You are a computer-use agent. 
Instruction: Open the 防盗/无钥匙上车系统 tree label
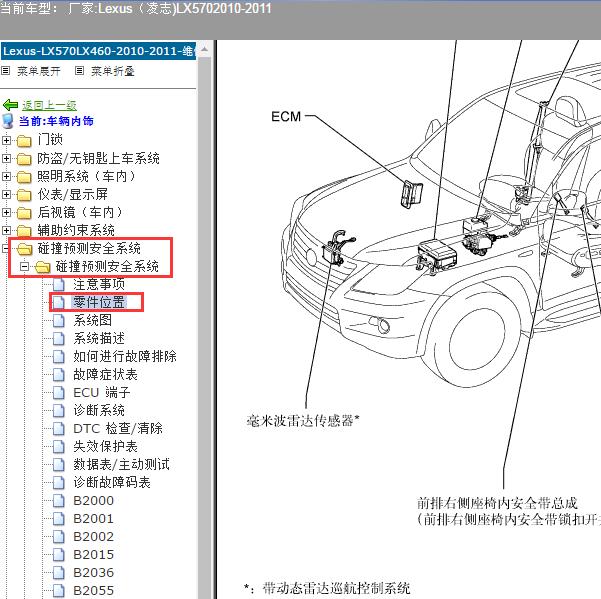coord(99,158)
